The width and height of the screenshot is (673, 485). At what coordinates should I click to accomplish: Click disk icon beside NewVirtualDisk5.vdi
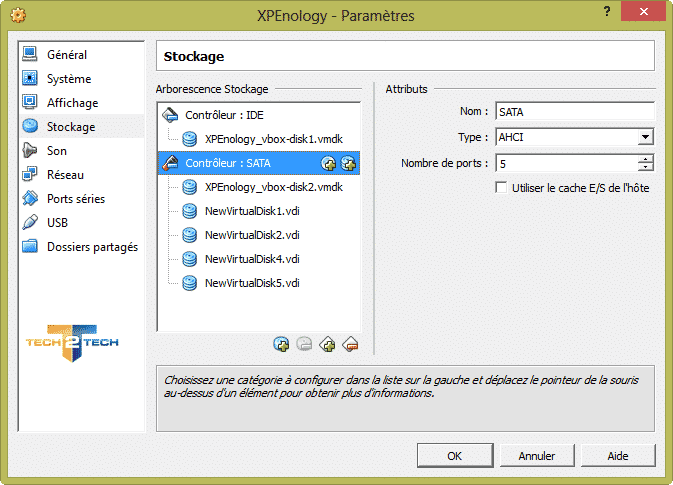coord(190,283)
